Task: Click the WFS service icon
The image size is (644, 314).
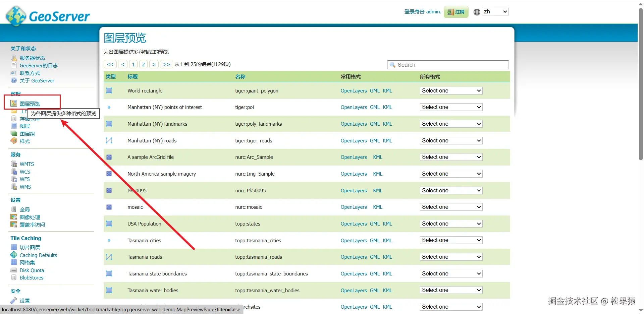Action: point(14,179)
